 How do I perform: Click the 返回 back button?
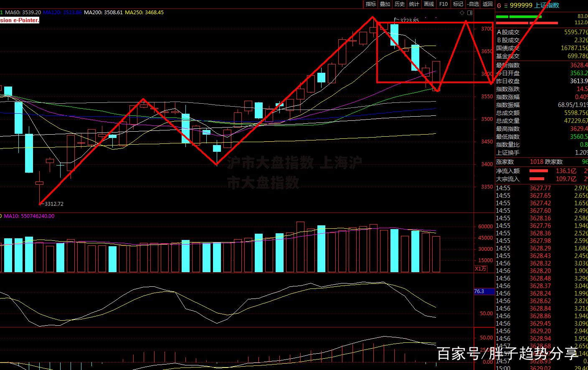tap(487, 4)
